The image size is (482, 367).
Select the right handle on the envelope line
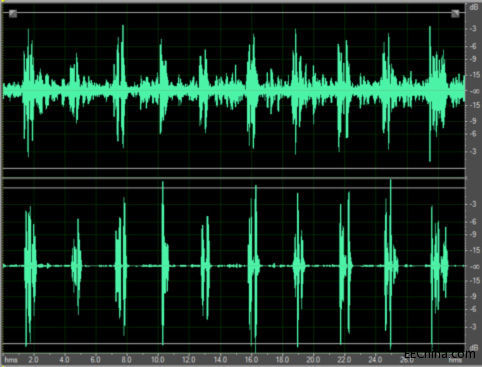455,14
